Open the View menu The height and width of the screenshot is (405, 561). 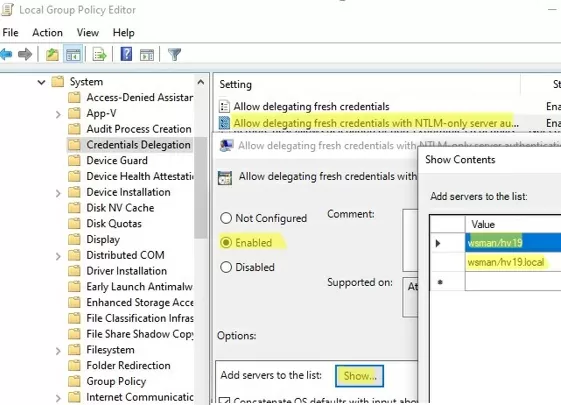(88, 33)
